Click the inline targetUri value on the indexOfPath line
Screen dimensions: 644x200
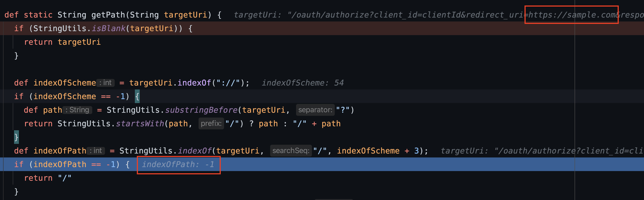tap(537, 151)
